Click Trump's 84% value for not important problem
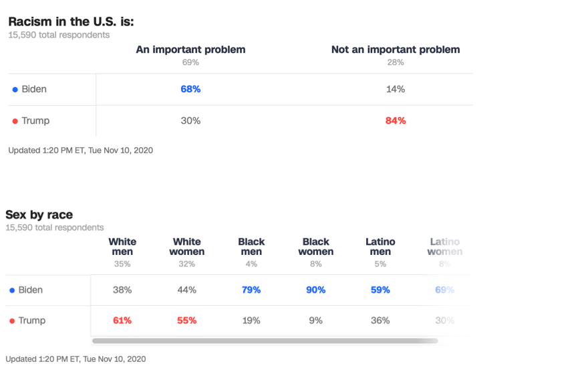588x376 pixels. pyautogui.click(x=396, y=120)
